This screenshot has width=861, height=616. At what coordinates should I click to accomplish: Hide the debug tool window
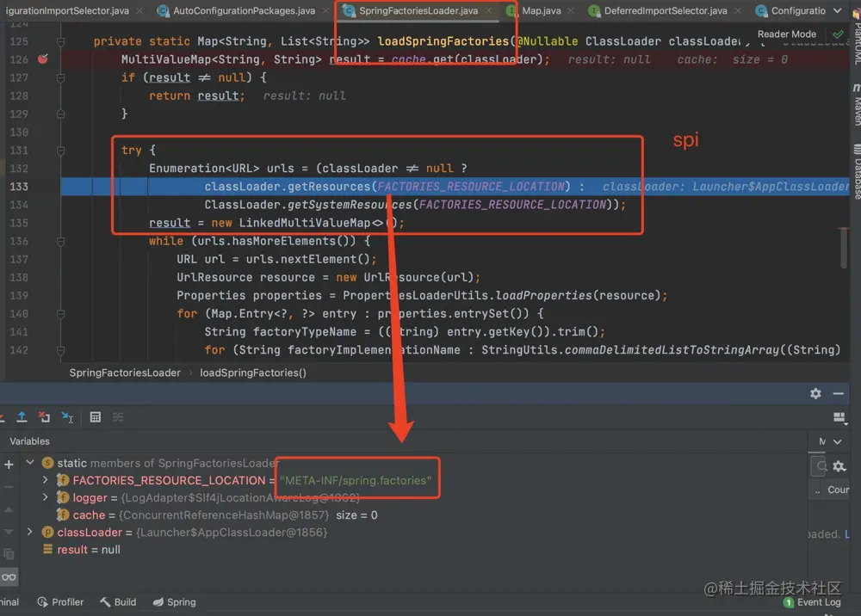tap(838, 393)
